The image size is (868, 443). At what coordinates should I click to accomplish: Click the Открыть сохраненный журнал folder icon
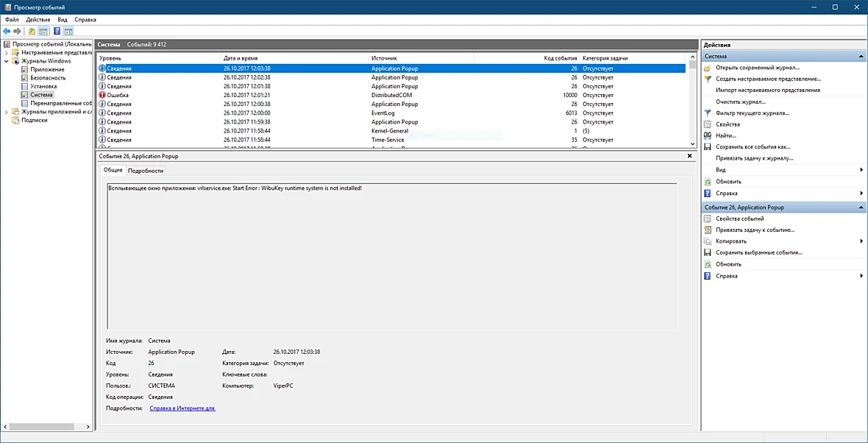[x=708, y=68]
